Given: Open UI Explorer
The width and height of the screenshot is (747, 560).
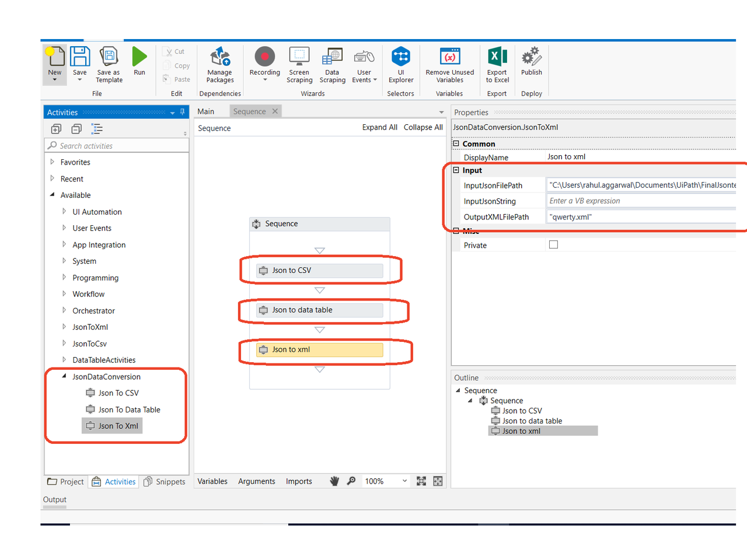Looking at the screenshot, I should click(x=400, y=64).
